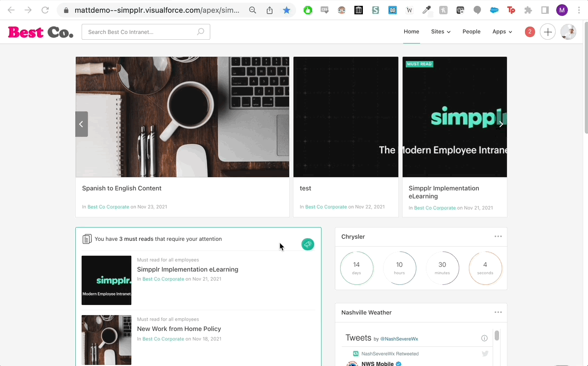Click the MUST READ badge on the Simpplr card
The height and width of the screenshot is (366, 588).
419,64
